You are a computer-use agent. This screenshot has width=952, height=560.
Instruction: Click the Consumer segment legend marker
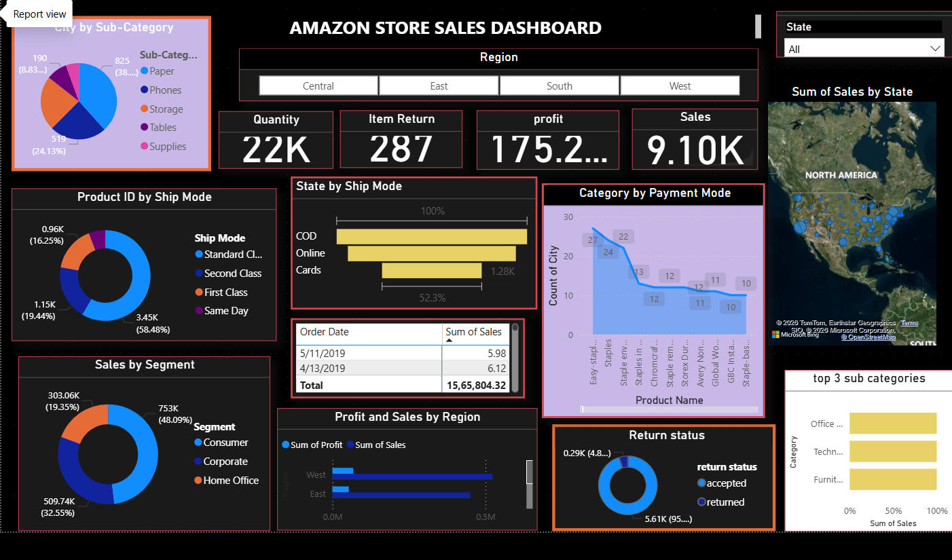[198, 443]
